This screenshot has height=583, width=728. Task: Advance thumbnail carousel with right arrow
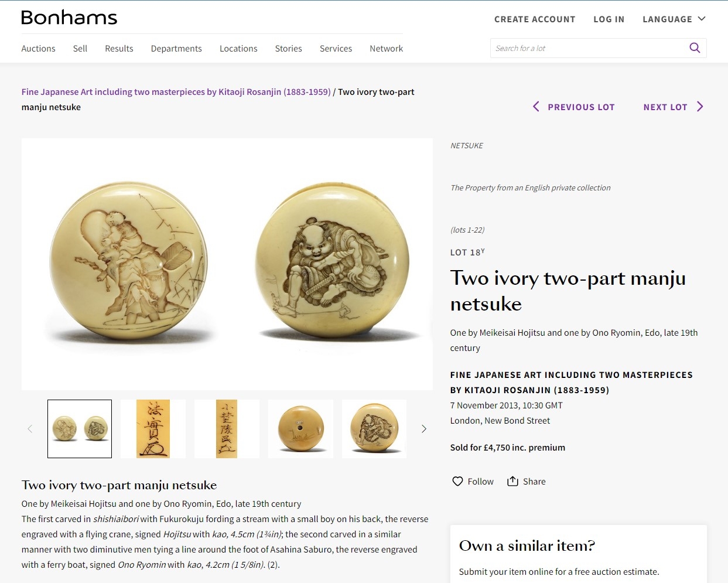point(424,429)
